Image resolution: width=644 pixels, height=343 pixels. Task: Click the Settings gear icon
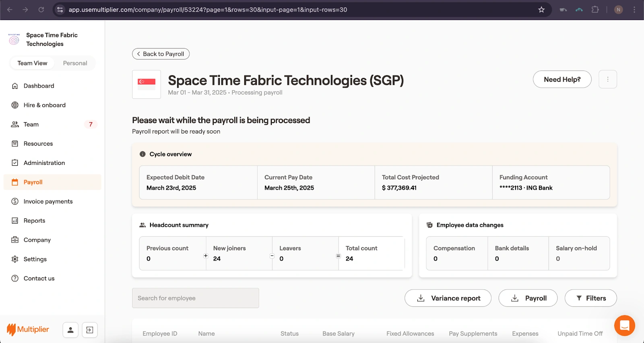(15, 259)
